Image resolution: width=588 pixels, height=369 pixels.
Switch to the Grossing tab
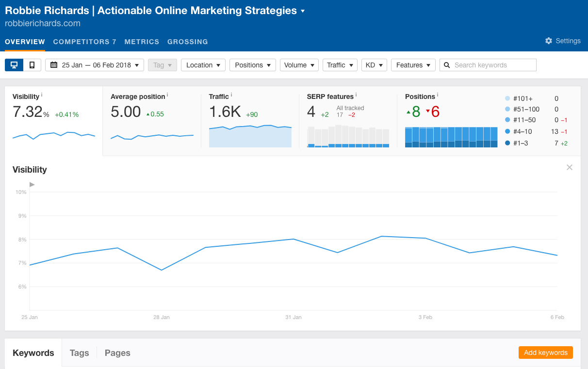pos(188,42)
